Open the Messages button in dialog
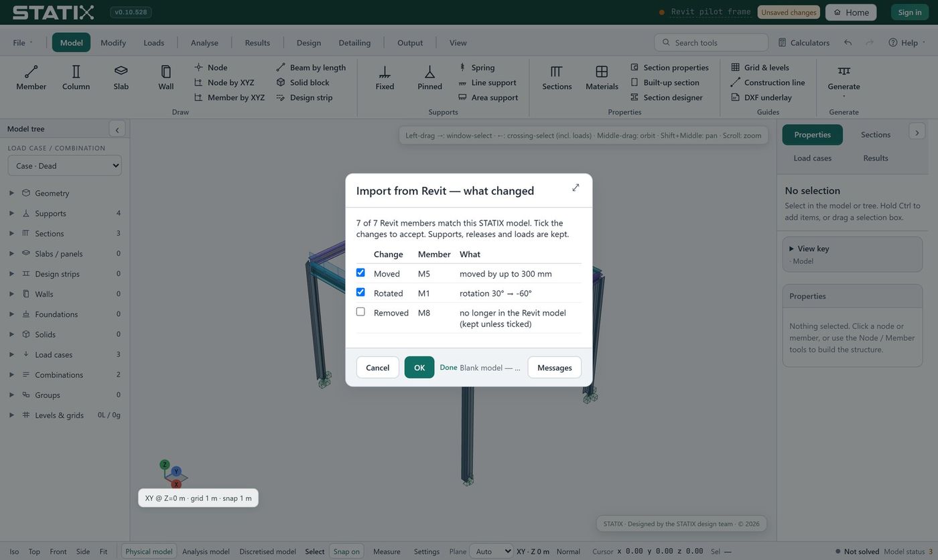This screenshot has height=560, width=938. (x=554, y=367)
